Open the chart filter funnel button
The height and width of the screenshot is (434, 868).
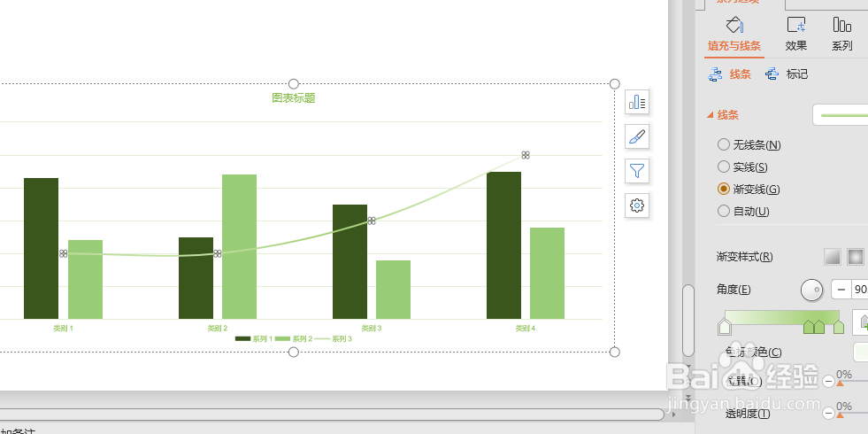coord(637,171)
